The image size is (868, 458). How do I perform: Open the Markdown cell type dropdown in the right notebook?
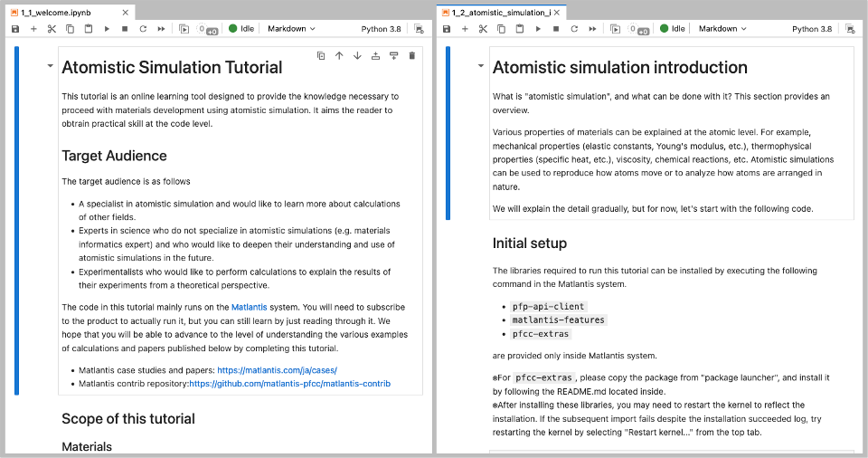click(722, 29)
